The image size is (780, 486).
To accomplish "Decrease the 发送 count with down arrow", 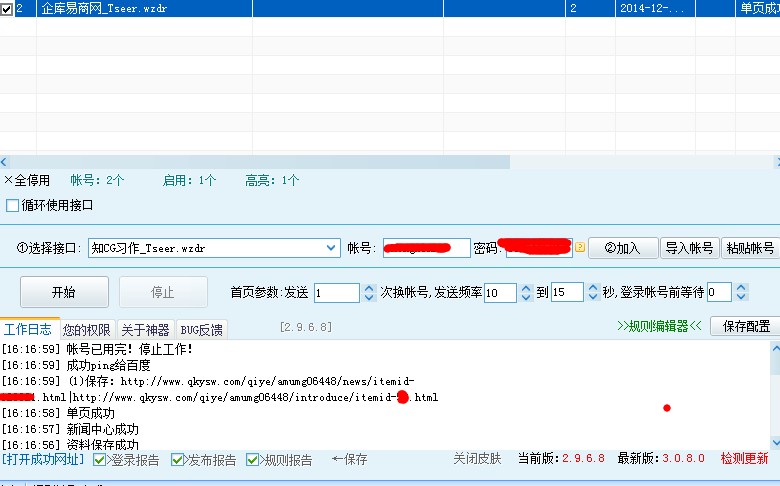I will coord(369,297).
